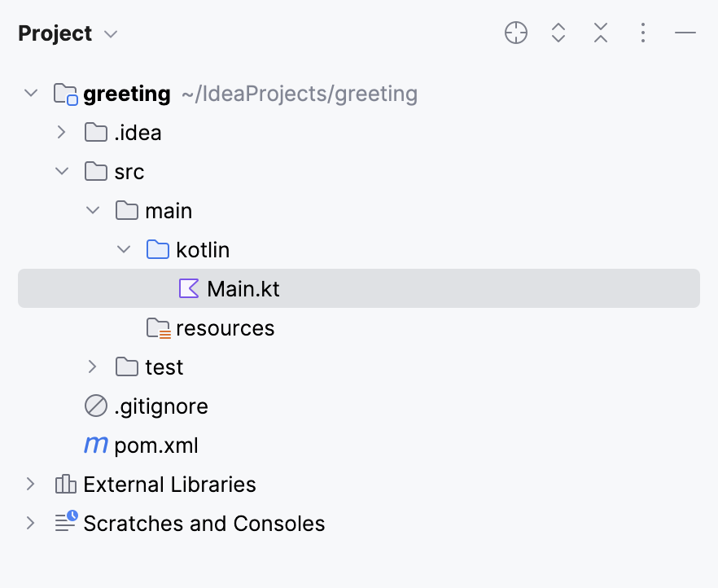Expand the test folder
The width and height of the screenshot is (718, 588).
pos(92,366)
